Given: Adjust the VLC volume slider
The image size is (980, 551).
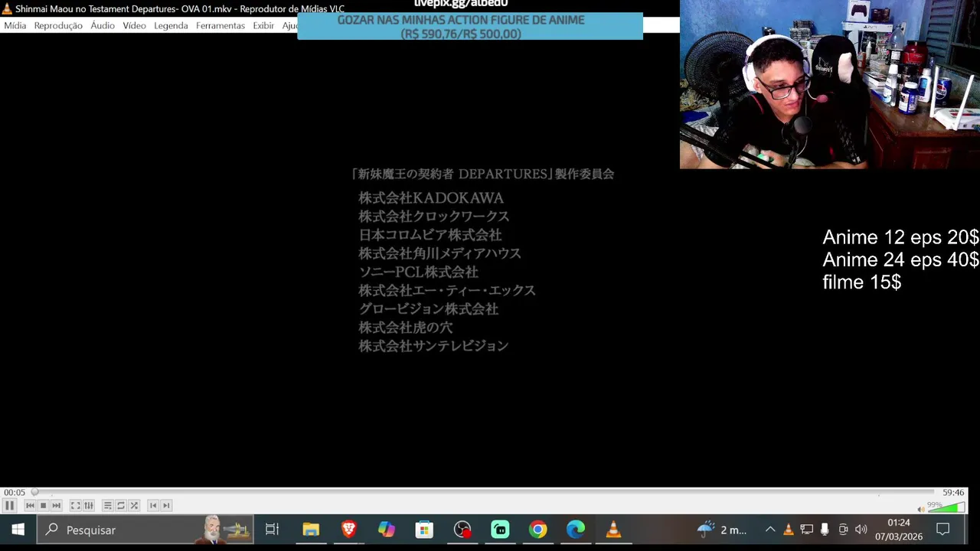Looking at the screenshot, I should tap(946, 507).
